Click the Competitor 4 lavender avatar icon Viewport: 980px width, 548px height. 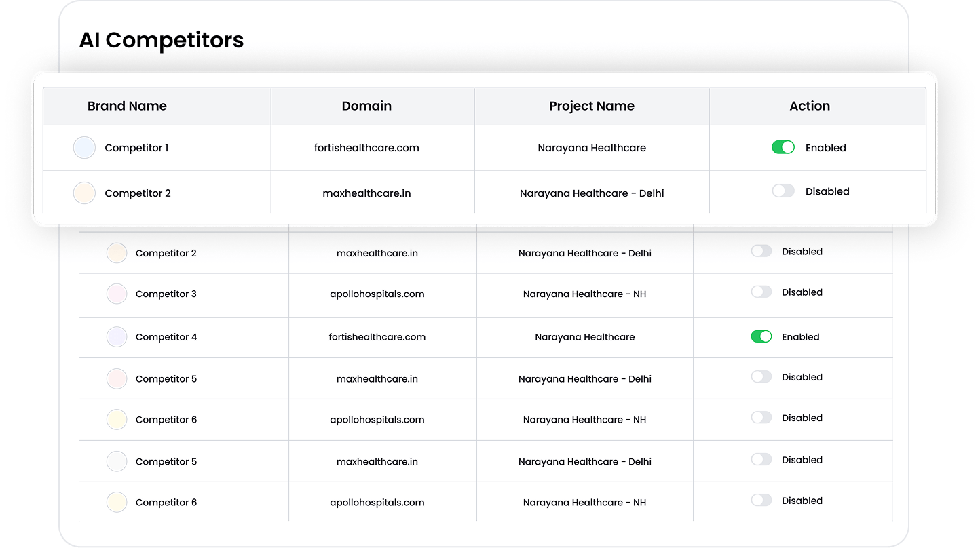[x=117, y=337]
